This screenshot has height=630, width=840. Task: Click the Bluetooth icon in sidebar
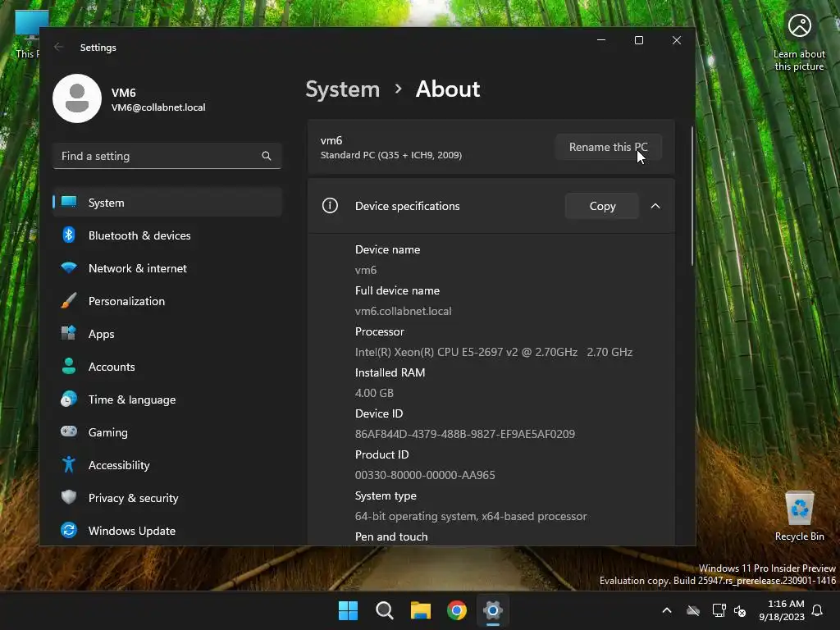(x=69, y=235)
